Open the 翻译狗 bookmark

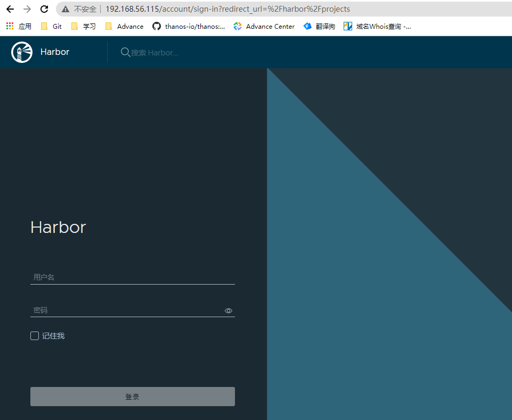tap(319, 27)
